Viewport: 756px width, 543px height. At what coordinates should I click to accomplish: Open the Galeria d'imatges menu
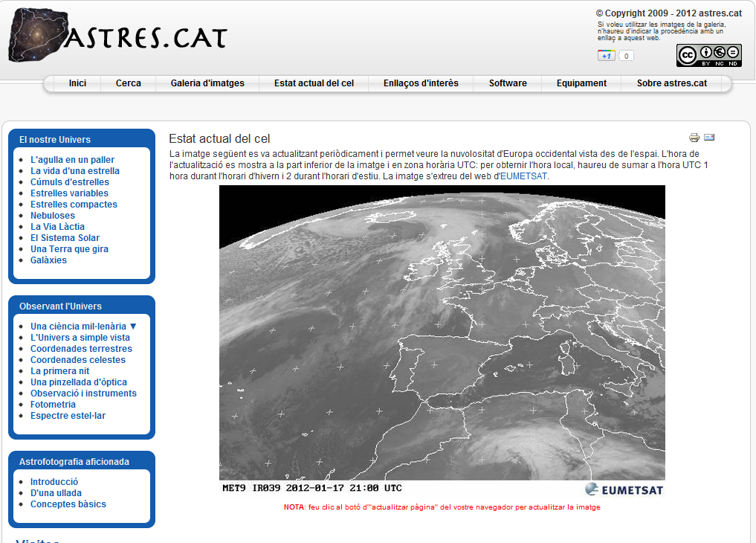coord(207,83)
